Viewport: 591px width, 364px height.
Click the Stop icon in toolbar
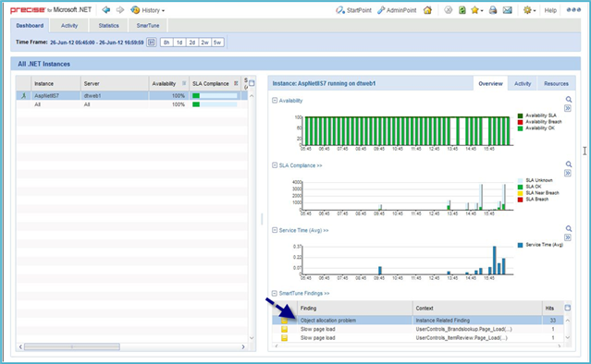coord(448,10)
